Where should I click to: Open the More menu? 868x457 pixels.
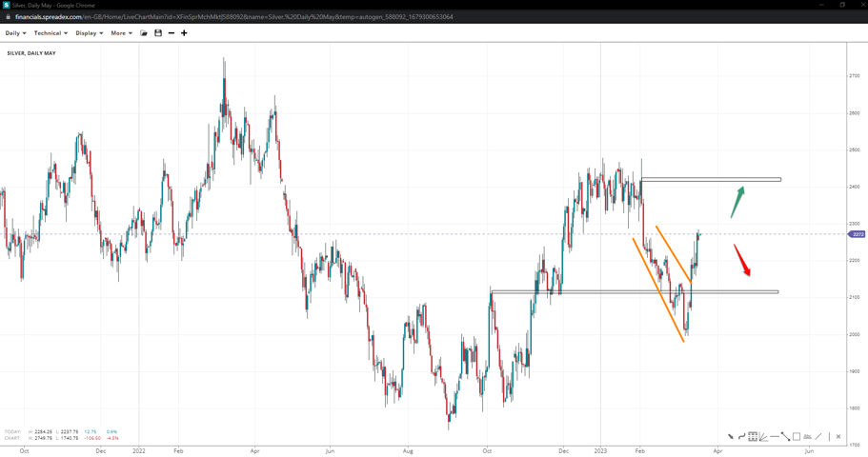click(121, 33)
